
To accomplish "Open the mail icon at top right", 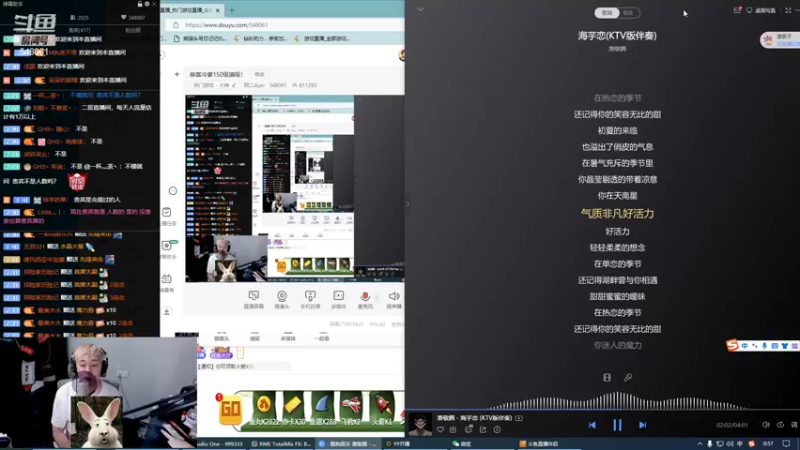I will tap(737, 10).
